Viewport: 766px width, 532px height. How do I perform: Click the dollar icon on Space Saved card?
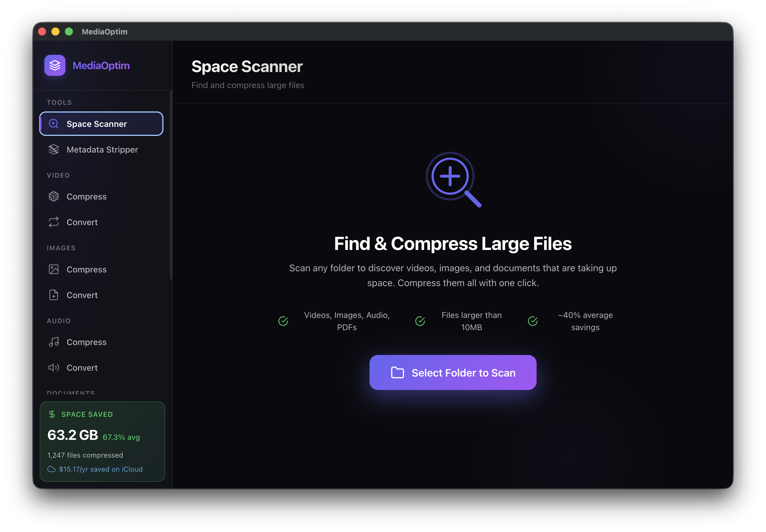52,414
